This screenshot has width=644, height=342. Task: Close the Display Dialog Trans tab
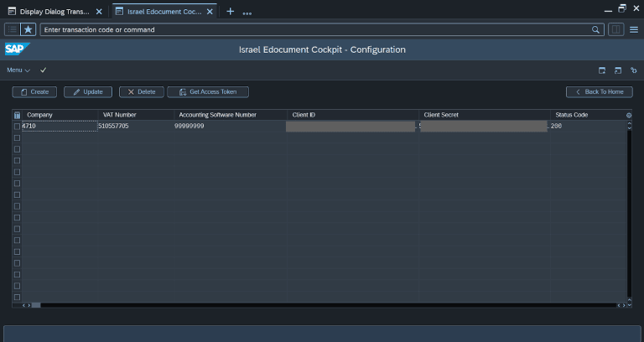point(99,12)
